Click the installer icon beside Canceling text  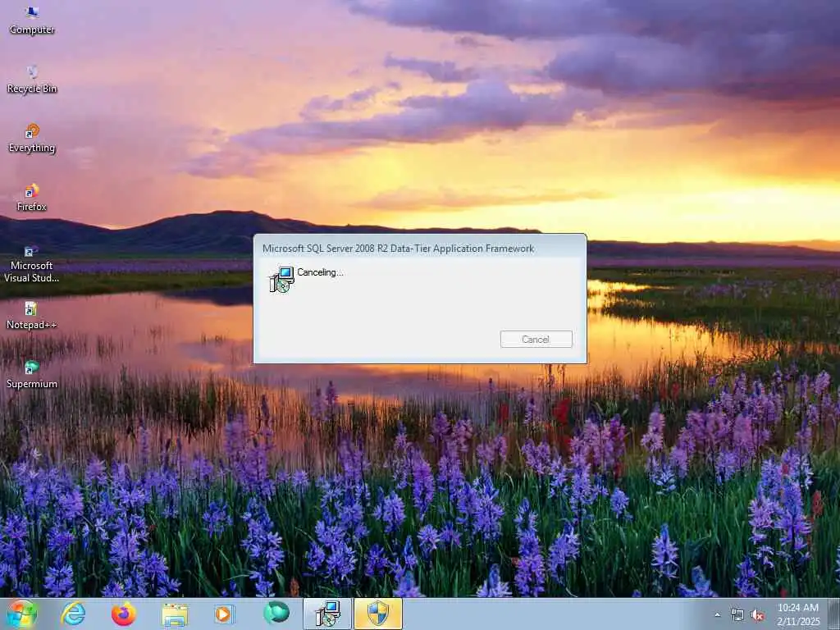click(x=281, y=279)
